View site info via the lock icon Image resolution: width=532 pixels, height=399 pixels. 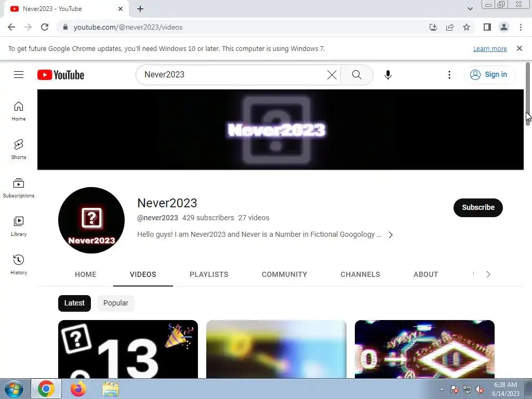pyautogui.click(x=65, y=27)
